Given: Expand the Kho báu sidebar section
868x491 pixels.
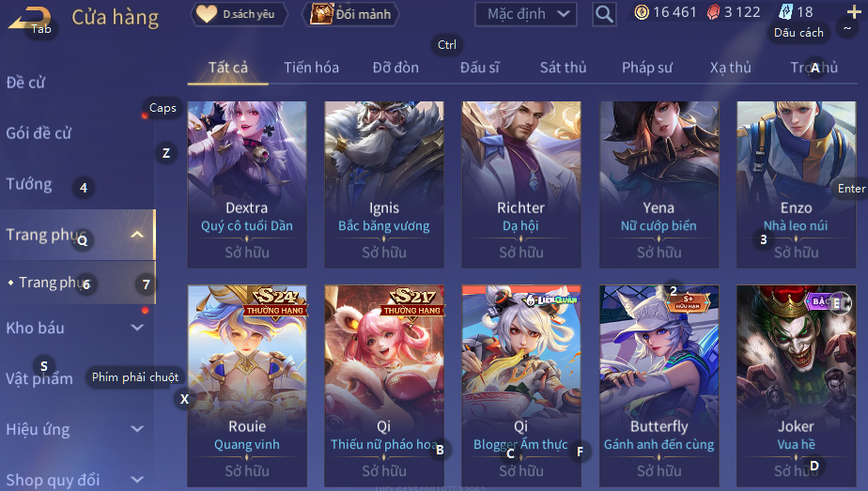Looking at the screenshot, I should [x=137, y=328].
